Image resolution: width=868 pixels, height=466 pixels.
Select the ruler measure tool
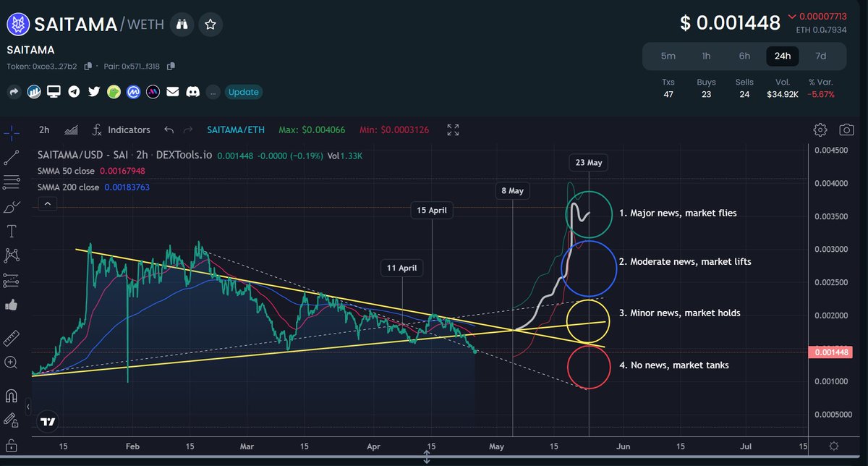click(11, 337)
